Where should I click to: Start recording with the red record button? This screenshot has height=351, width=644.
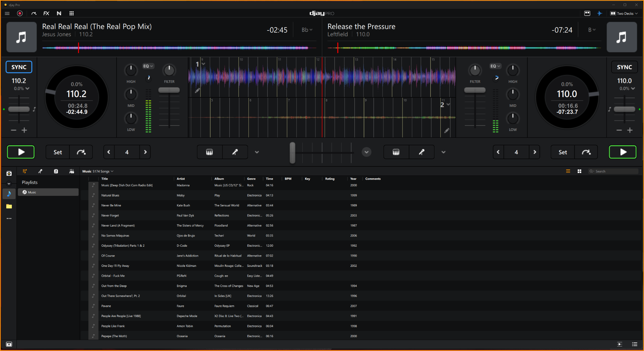tap(20, 14)
